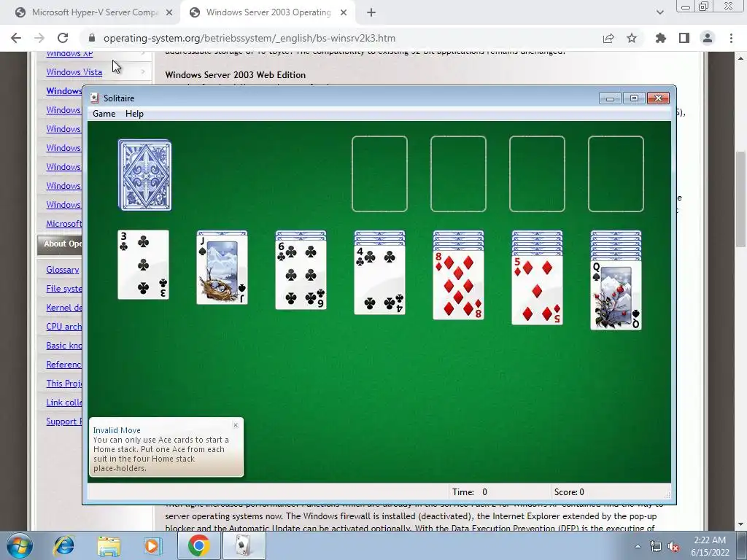Click the site lock icon
This screenshot has width=747, height=560.
(92, 38)
